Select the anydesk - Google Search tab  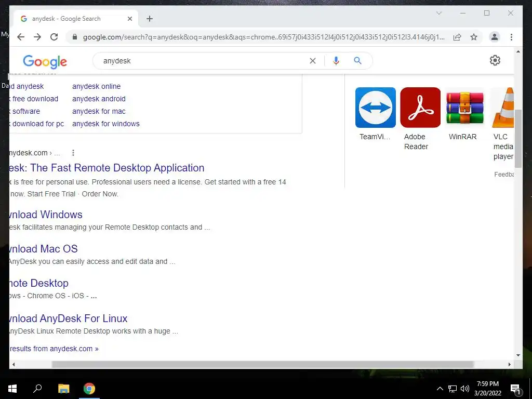[x=76, y=19]
